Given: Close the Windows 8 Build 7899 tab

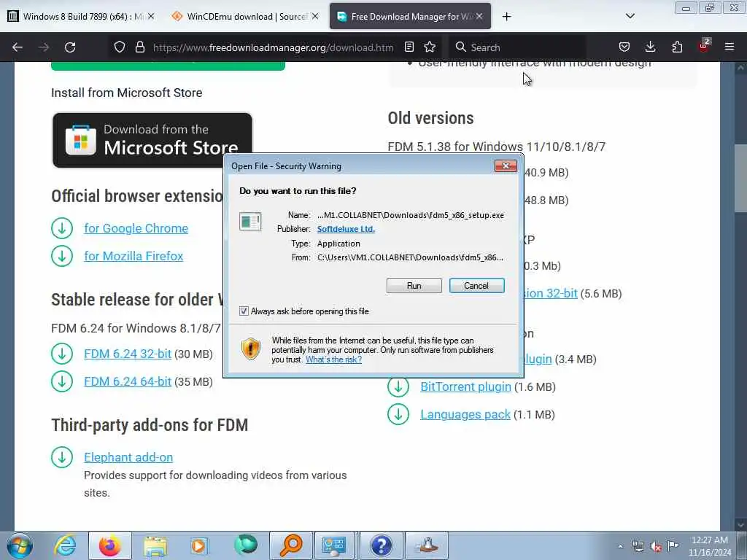Looking at the screenshot, I should (150, 16).
